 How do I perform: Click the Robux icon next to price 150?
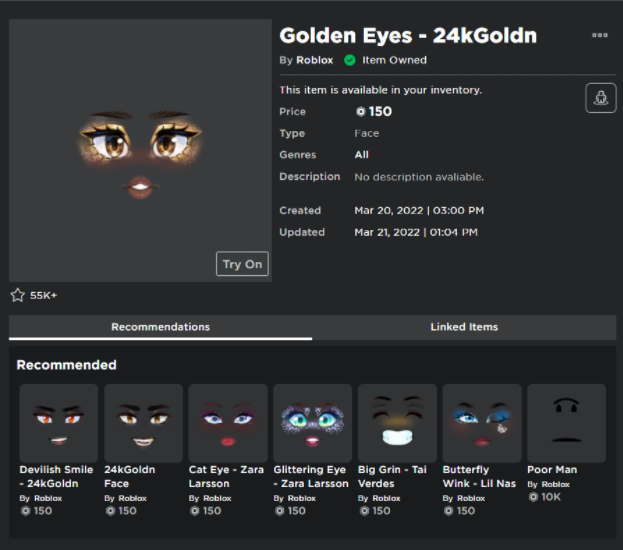pyautogui.click(x=361, y=112)
